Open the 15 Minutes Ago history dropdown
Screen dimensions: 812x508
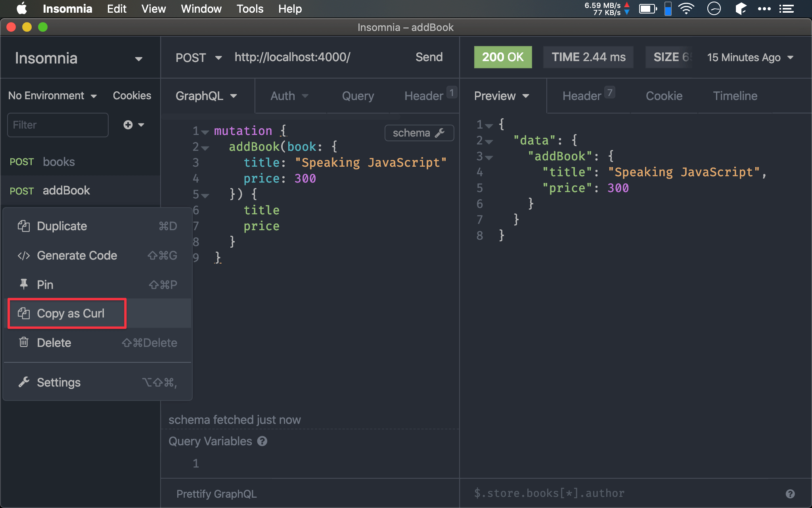(x=750, y=58)
